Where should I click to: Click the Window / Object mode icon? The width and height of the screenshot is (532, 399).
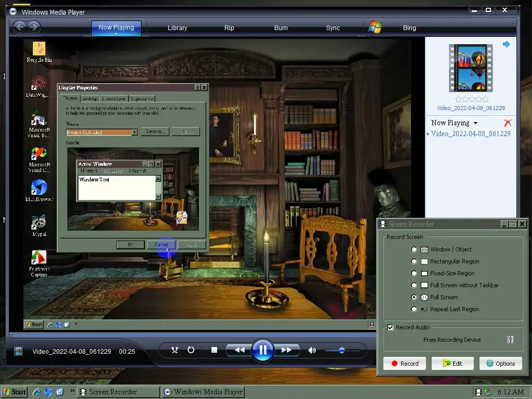click(x=424, y=249)
